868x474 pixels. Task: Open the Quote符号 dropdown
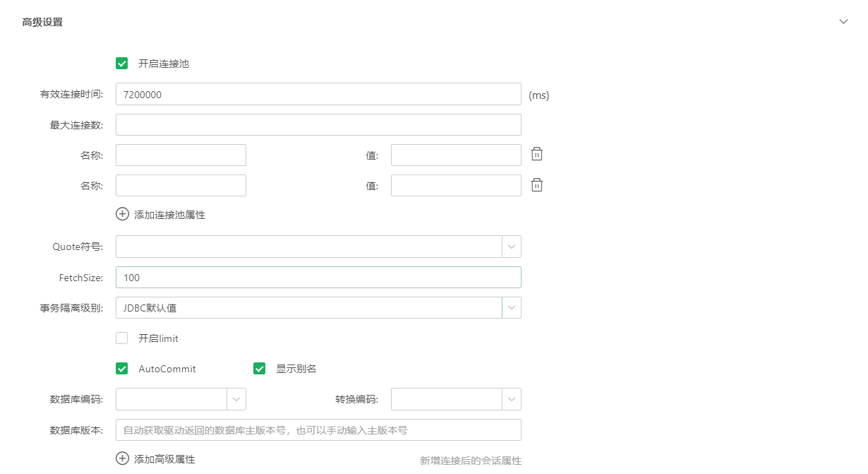[x=511, y=247]
